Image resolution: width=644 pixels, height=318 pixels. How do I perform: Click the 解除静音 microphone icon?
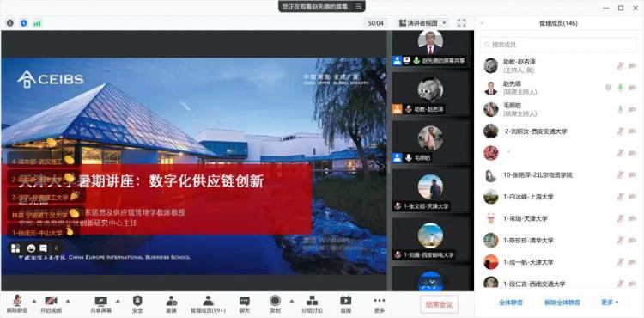17,301
